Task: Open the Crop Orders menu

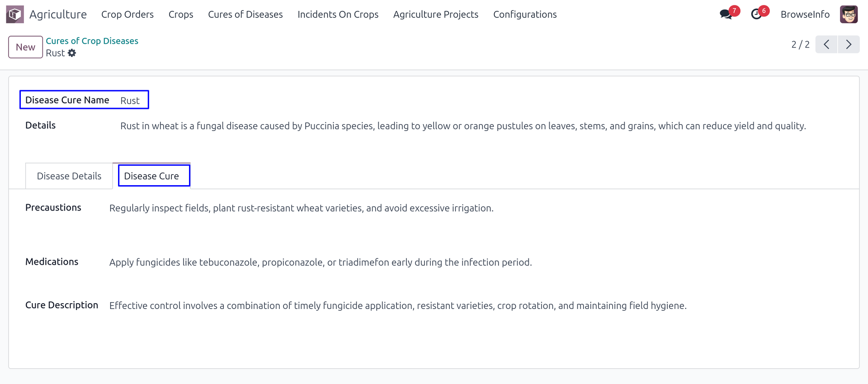Action: (127, 14)
